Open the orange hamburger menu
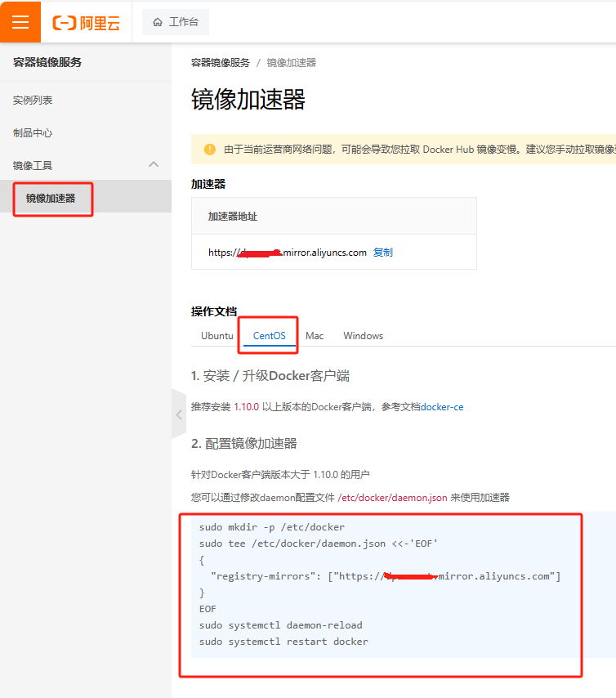 click(20, 21)
